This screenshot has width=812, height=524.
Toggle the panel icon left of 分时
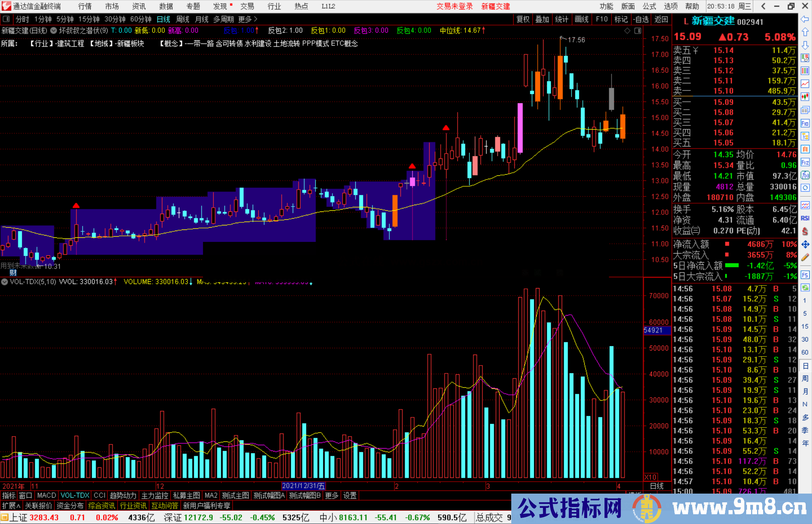(x=6, y=19)
